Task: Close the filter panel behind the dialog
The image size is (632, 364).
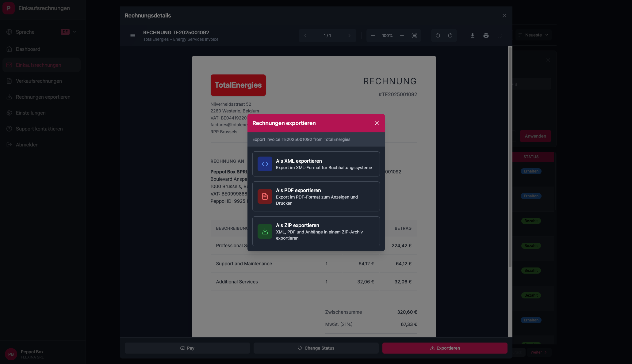Action: (548, 60)
